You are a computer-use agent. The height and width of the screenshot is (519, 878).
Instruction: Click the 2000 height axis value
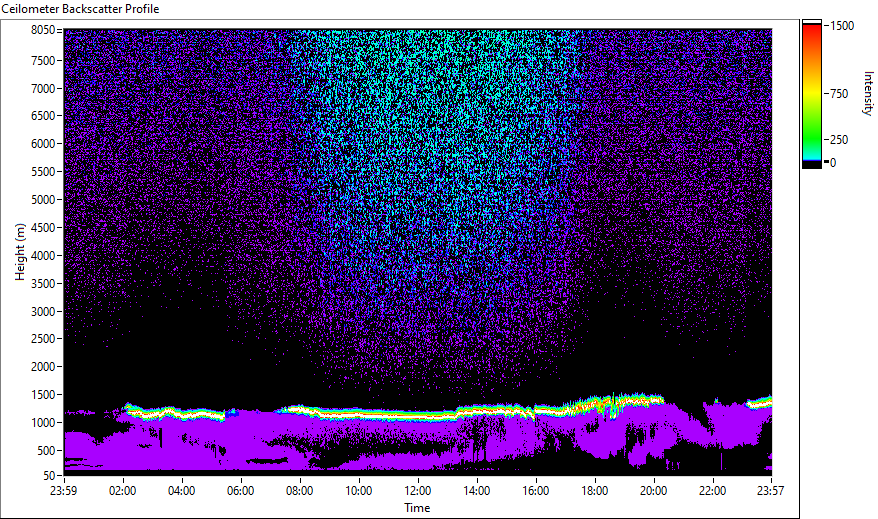tap(43, 367)
